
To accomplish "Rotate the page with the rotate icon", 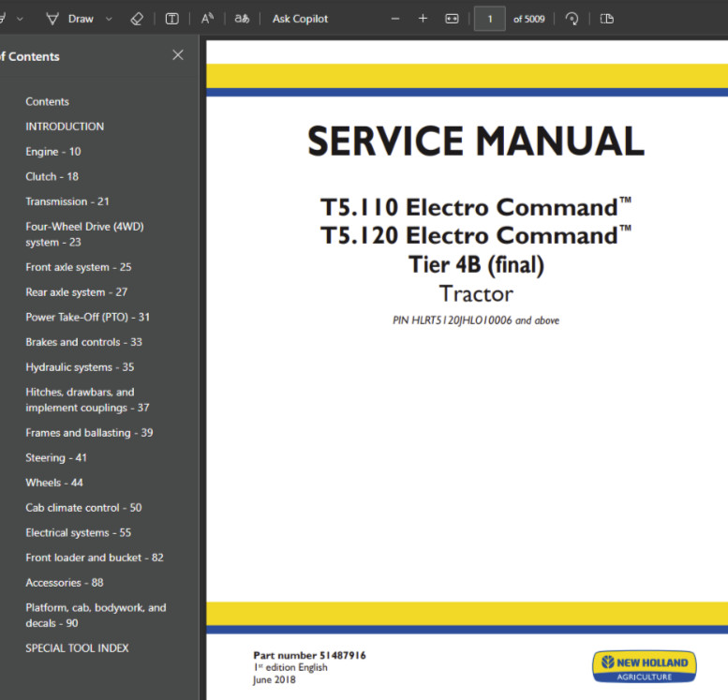I will pyautogui.click(x=572, y=19).
